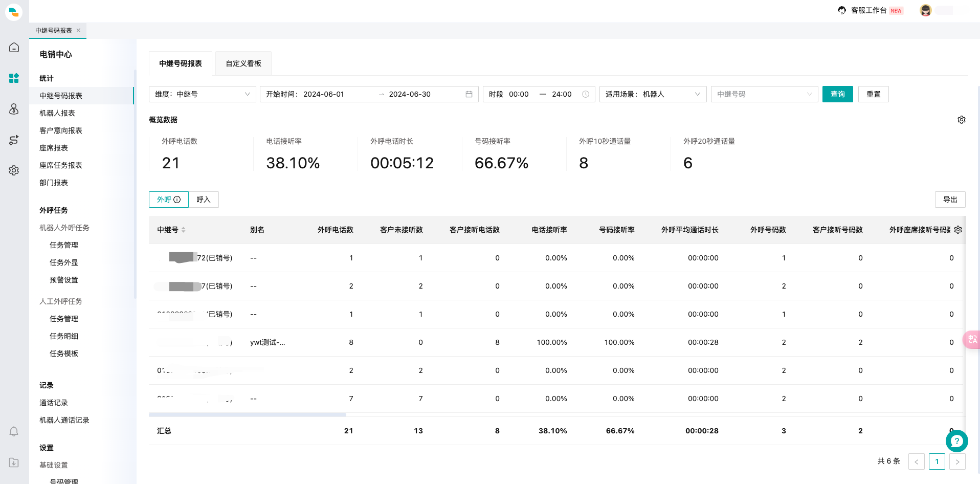Click the ywt测试-... alias cell

click(x=268, y=342)
